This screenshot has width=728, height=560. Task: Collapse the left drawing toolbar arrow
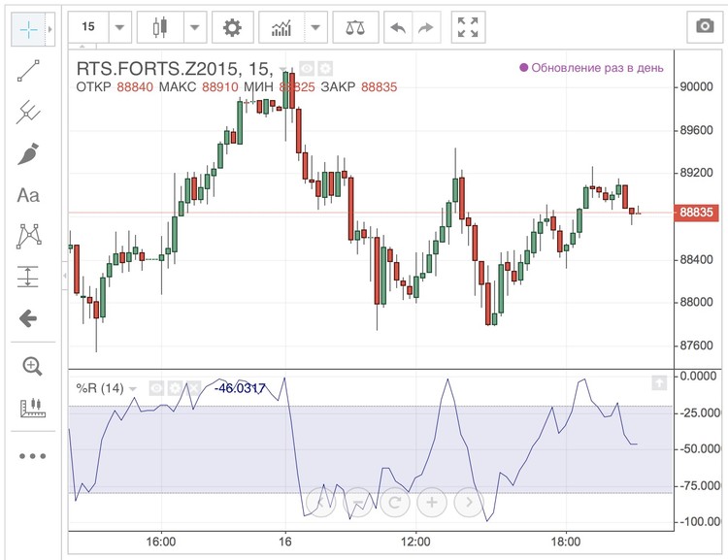64,276
